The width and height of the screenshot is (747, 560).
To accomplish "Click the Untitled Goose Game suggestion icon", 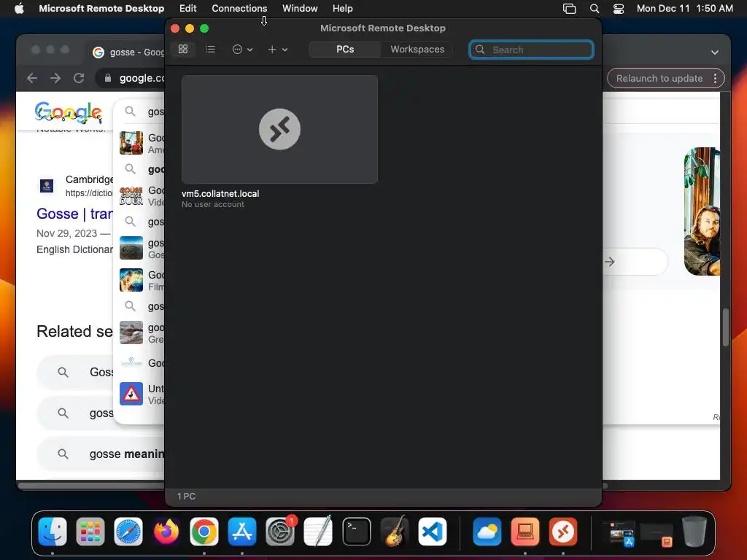I will pyautogui.click(x=131, y=394).
